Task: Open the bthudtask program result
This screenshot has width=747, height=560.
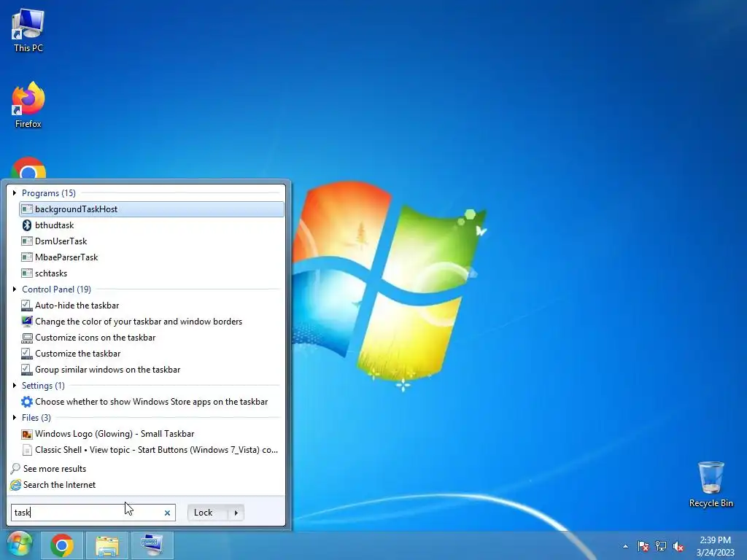Action: point(152,225)
